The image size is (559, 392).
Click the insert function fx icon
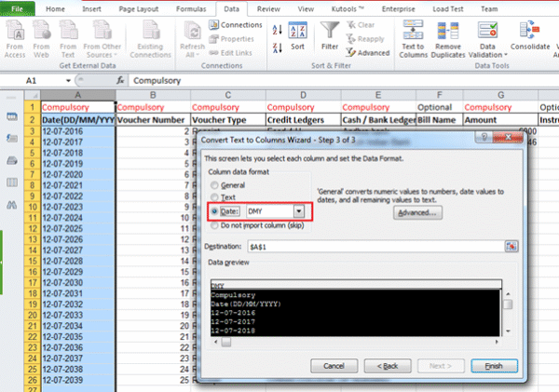tap(120, 80)
